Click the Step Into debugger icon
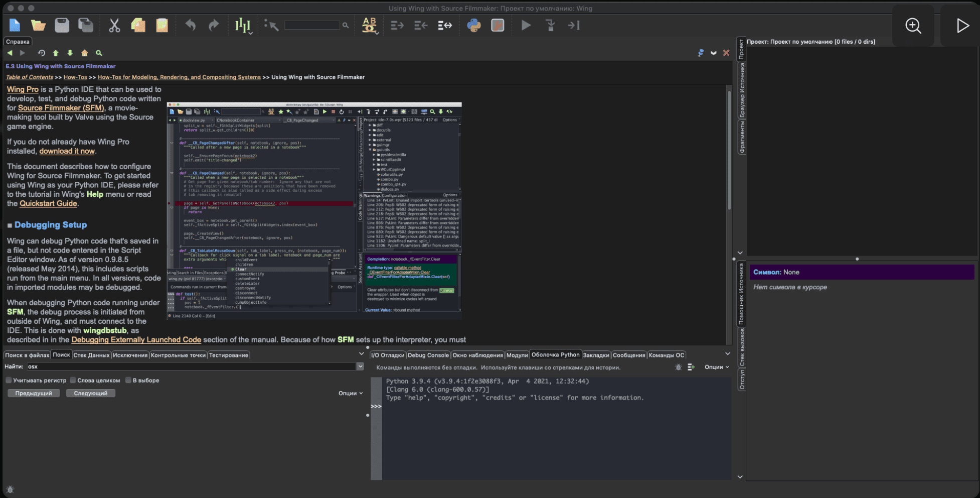 pos(550,25)
